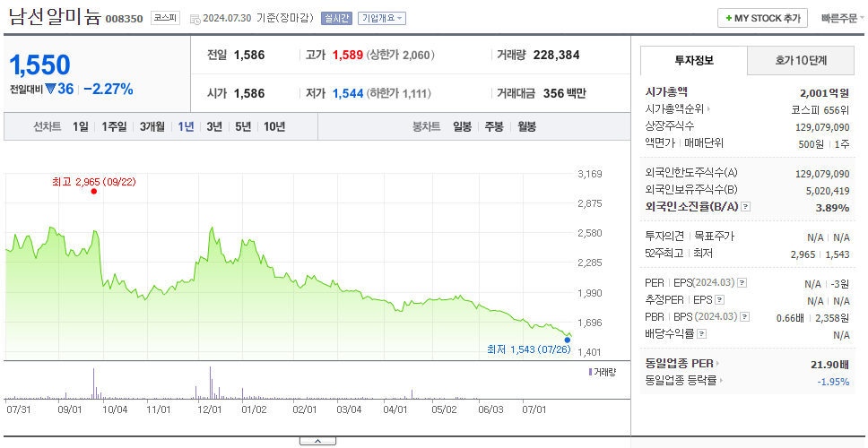
Task: Show the 월봉 candlestick chart
Action: (x=527, y=126)
